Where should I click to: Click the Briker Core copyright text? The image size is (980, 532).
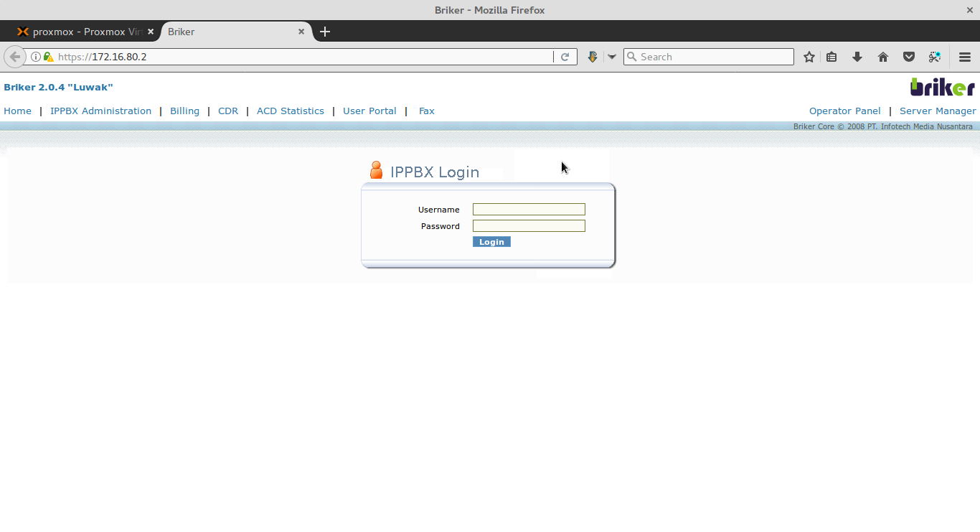click(883, 126)
